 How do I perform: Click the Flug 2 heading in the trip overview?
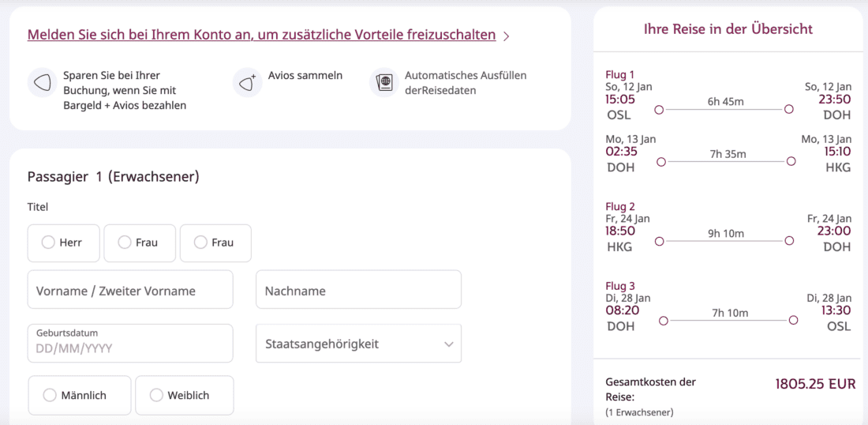(620, 207)
